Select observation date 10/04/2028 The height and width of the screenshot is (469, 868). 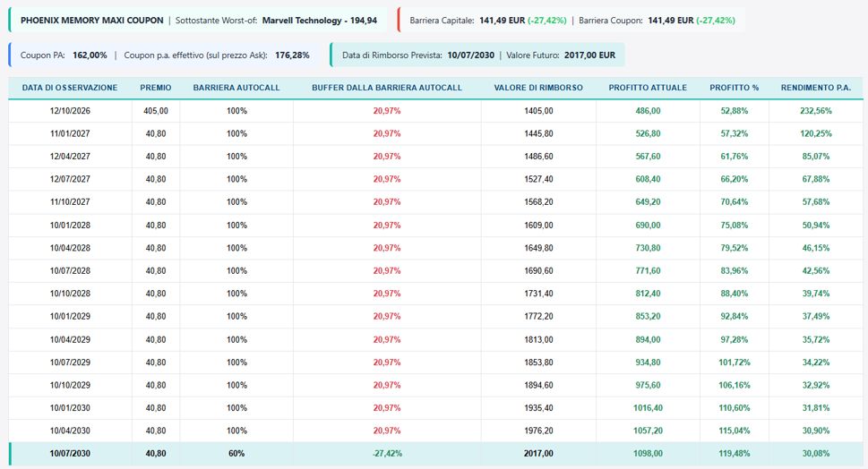[70, 248]
